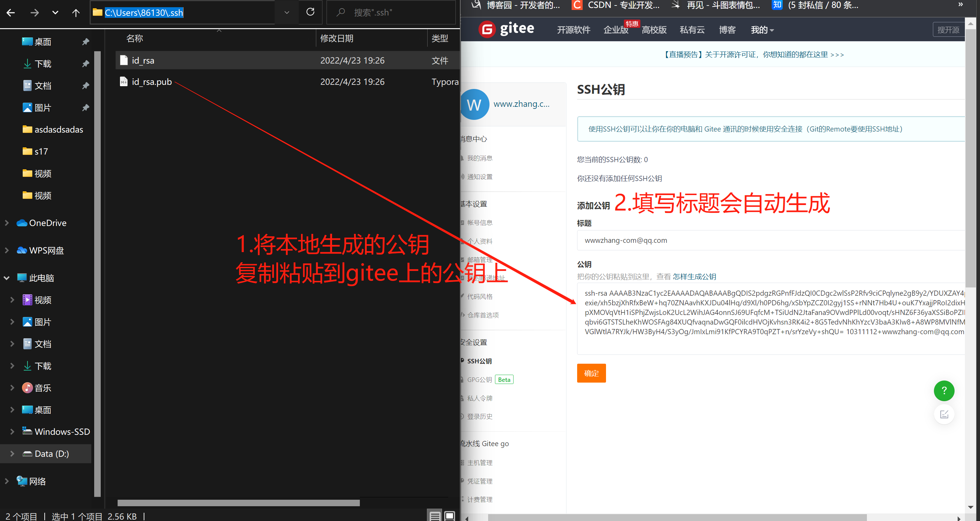980x521 pixels.
Task: Select the id_rsa.pub file
Action: tap(288, 82)
